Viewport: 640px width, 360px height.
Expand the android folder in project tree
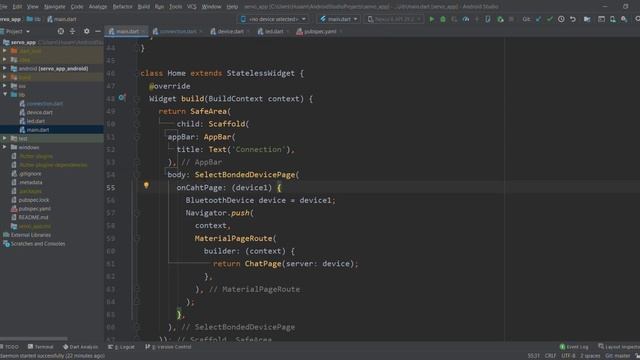pyautogui.click(x=4, y=69)
